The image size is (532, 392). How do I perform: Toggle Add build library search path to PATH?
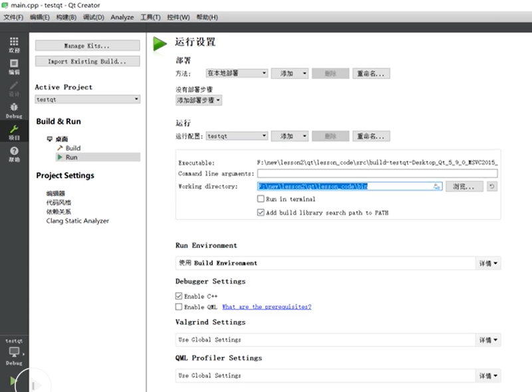point(261,213)
